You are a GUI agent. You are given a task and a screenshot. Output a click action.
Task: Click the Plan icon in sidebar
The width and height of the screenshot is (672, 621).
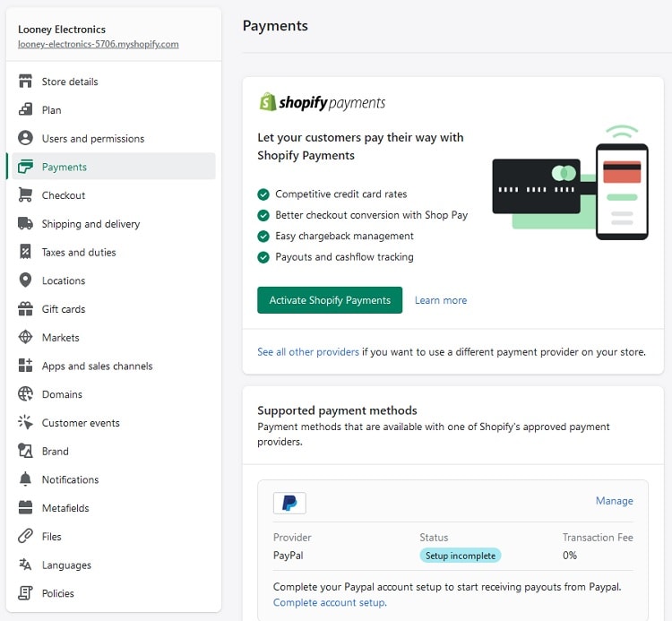click(x=25, y=109)
